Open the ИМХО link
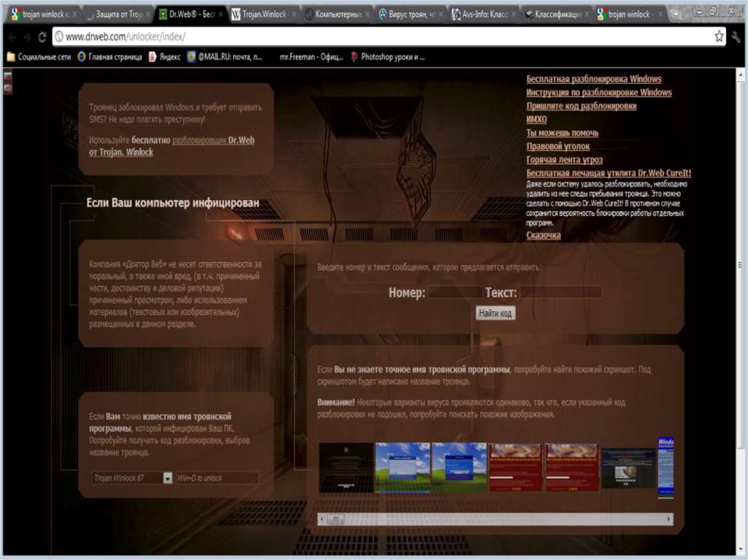The height and width of the screenshot is (560, 748). [x=536, y=119]
